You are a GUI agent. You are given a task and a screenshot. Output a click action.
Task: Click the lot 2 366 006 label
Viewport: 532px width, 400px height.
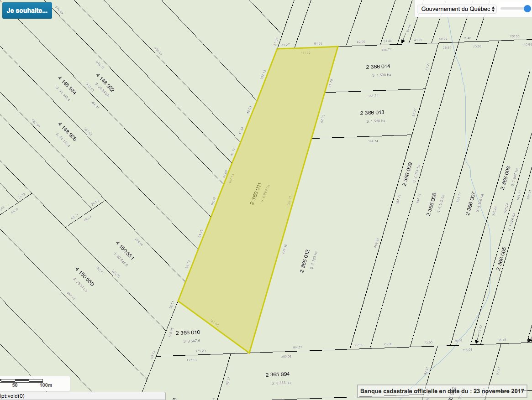tap(505, 178)
